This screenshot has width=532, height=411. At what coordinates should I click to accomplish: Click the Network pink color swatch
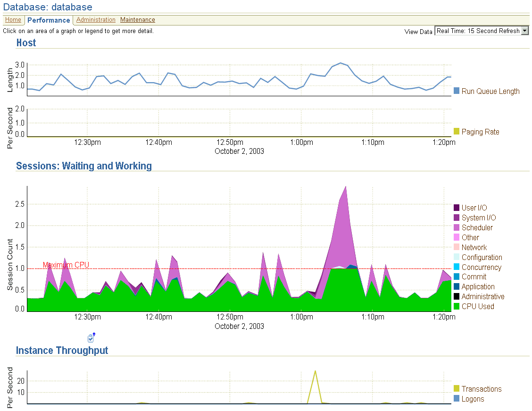click(456, 247)
